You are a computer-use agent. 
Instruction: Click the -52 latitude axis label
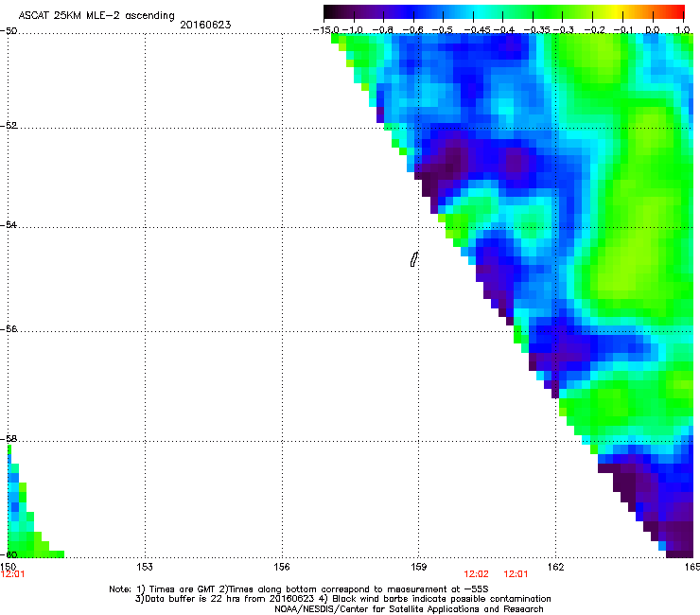[9, 126]
